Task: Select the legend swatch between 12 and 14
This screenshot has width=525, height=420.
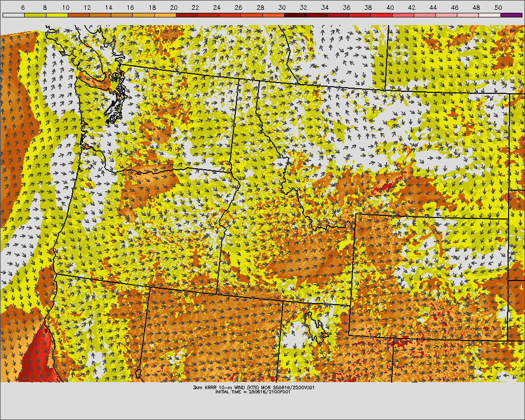Action: [100, 15]
